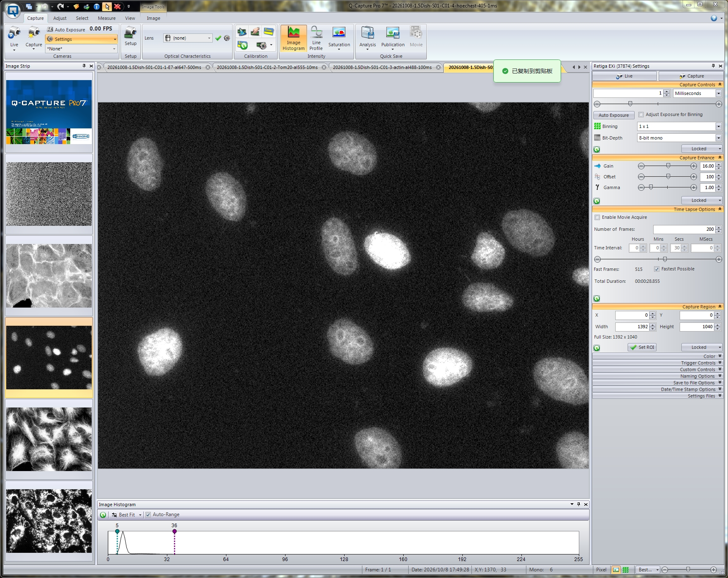Click the Gamma slider handle
Screen dimensions: 728x578
pyautogui.click(x=651, y=187)
